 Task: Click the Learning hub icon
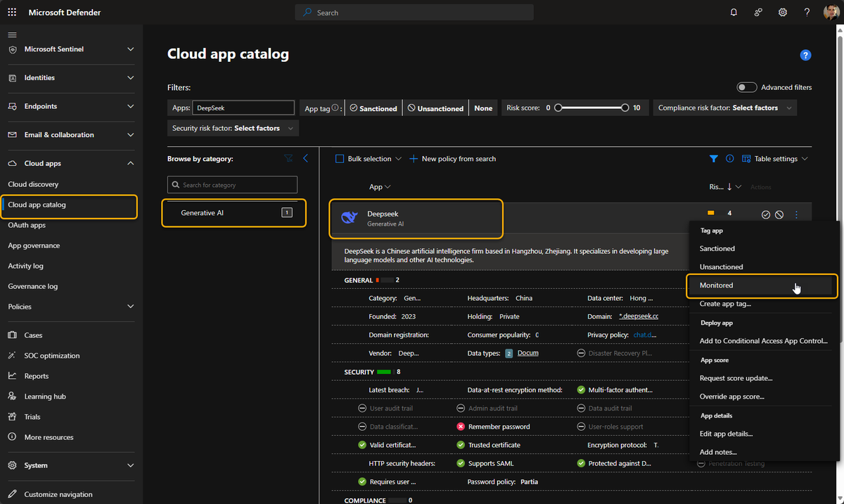[x=13, y=396]
